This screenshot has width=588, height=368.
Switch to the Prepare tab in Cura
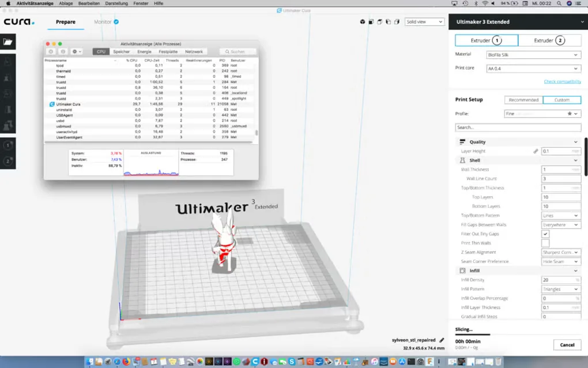(x=66, y=22)
